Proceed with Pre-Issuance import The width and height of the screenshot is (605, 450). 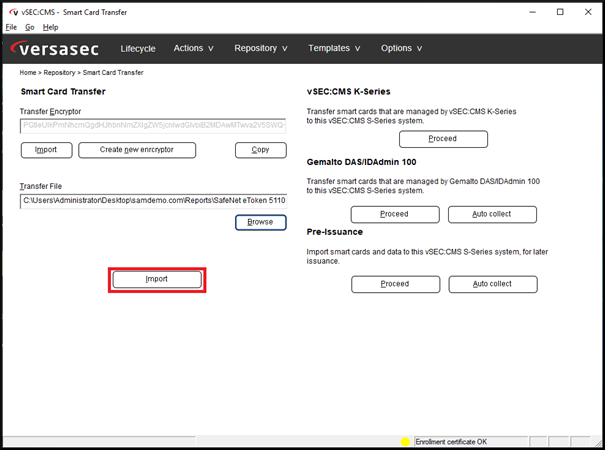click(395, 284)
